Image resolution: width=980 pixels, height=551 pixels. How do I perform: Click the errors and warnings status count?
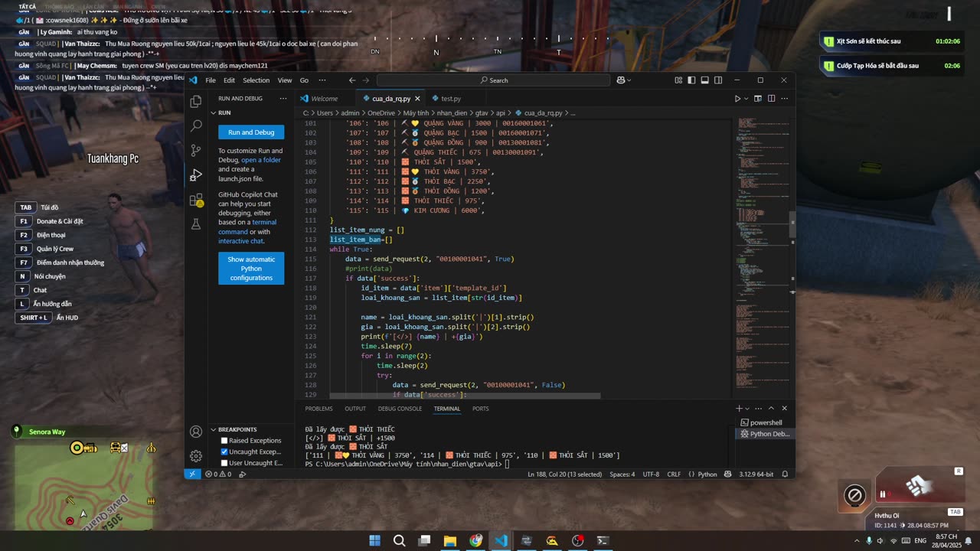point(218,474)
